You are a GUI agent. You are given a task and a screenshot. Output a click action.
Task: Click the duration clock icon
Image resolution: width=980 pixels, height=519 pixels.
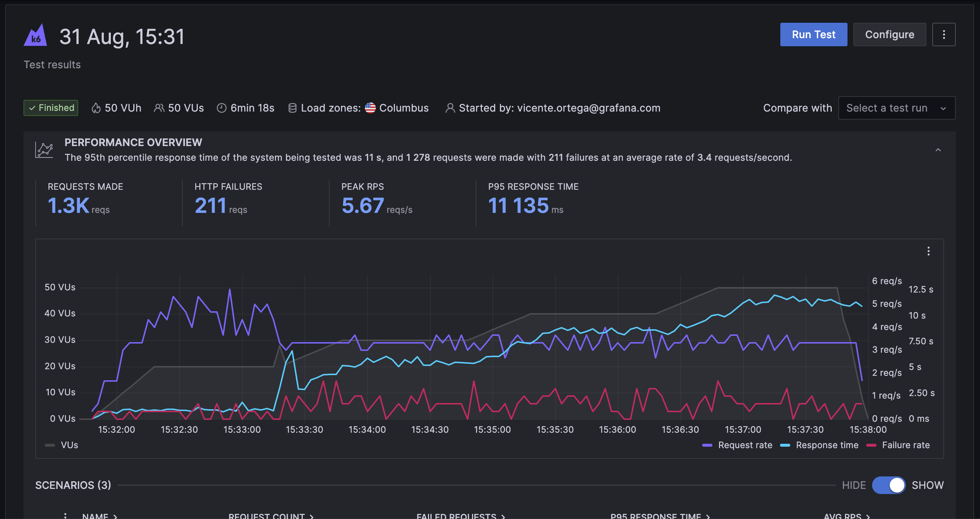tap(221, 108)
